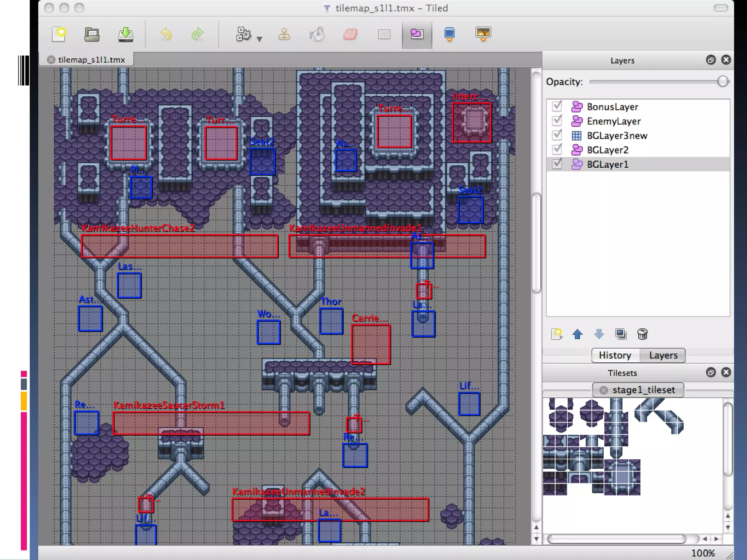Move the selected layer up
The height and width of the screenshot is (560, 747).
577,334
